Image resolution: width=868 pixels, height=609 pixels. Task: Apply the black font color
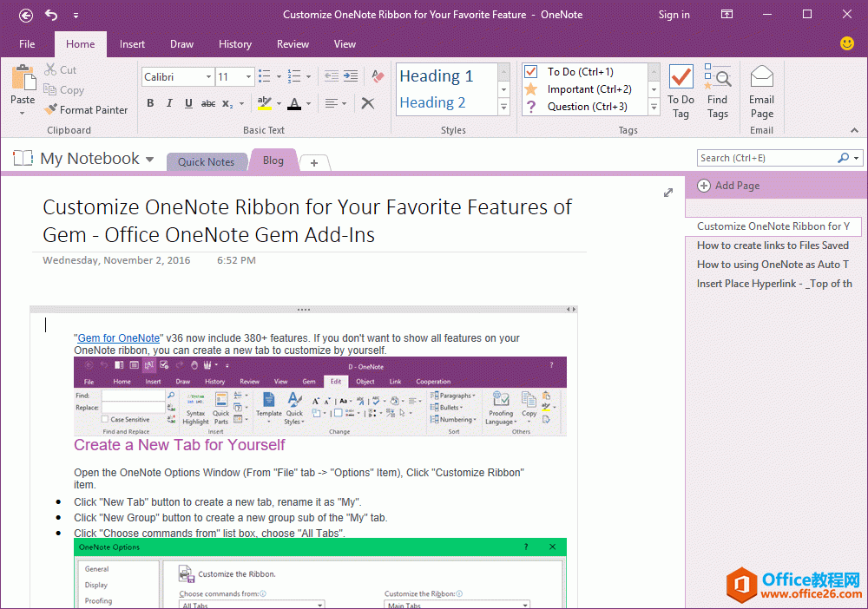point(294,103)
